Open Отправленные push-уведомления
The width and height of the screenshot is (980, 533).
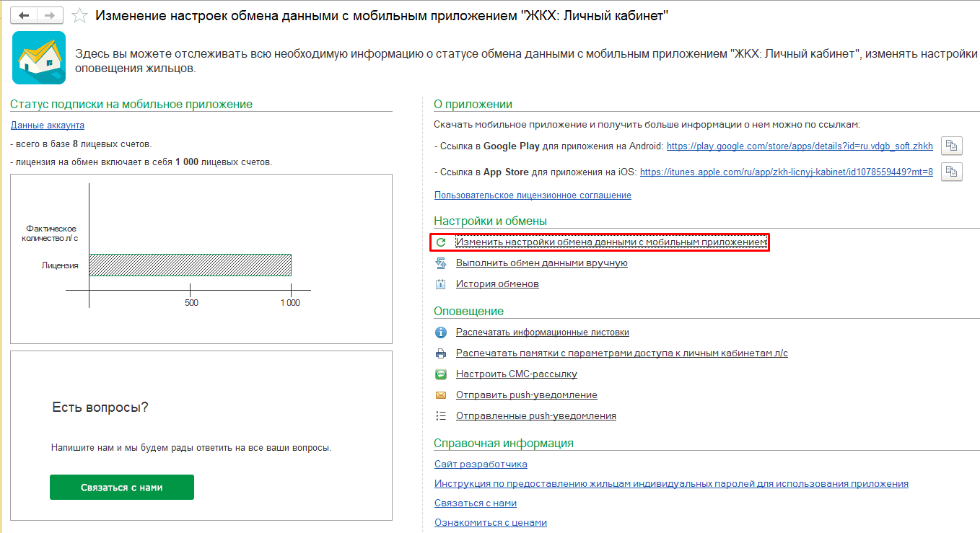(536, 416)
